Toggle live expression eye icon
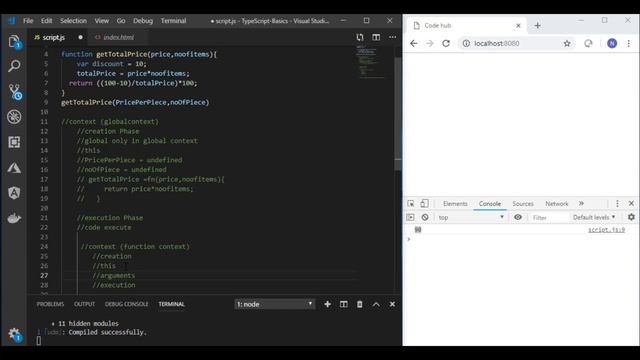640x360 pixels. (x=518, y=217)
